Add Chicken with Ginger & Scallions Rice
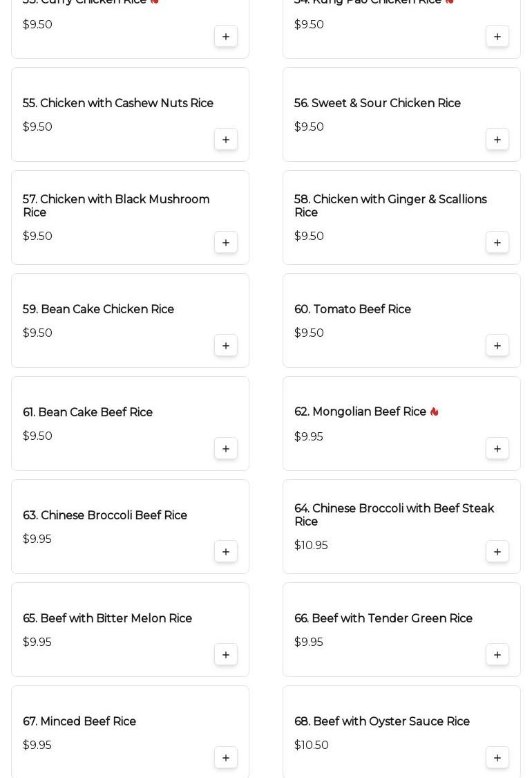The height and width of the screenshot is (778, 532). coord(497,243)
